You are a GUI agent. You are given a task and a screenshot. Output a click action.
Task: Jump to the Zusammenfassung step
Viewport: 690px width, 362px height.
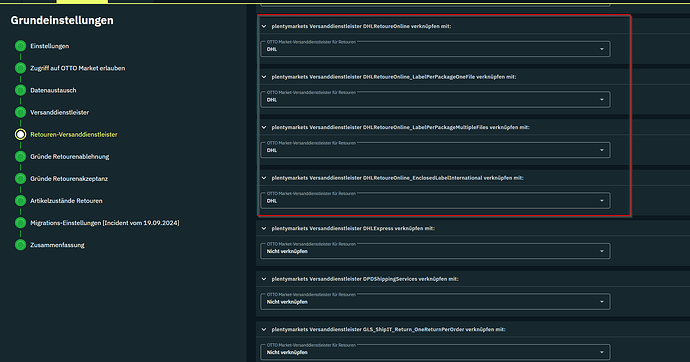(57, 245)
